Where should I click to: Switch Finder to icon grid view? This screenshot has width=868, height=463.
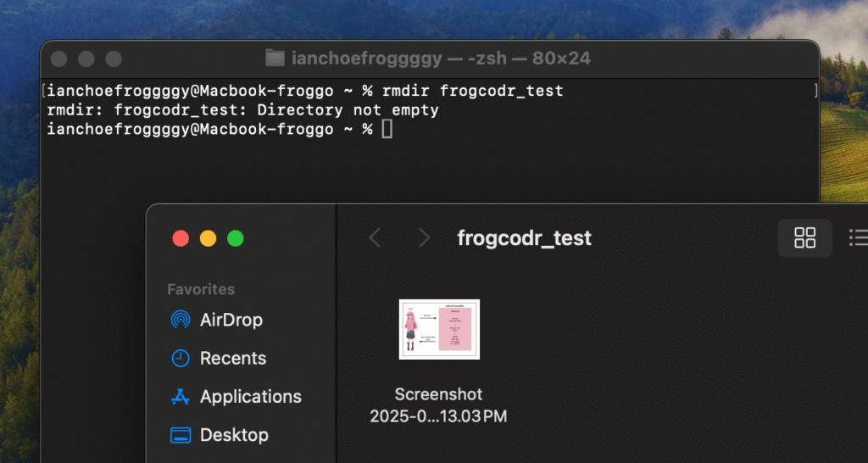804,238
